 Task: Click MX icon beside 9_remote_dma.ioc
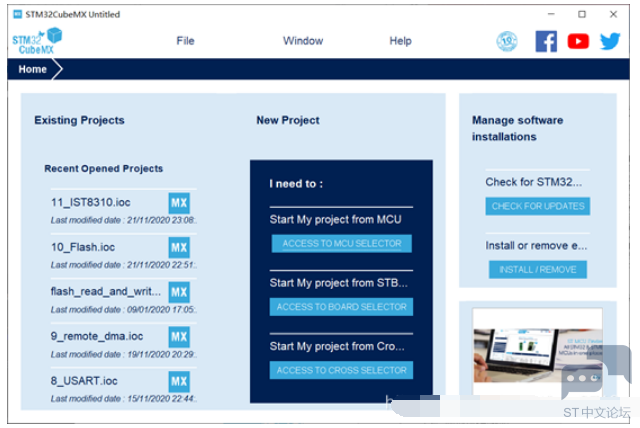[179, 337]
